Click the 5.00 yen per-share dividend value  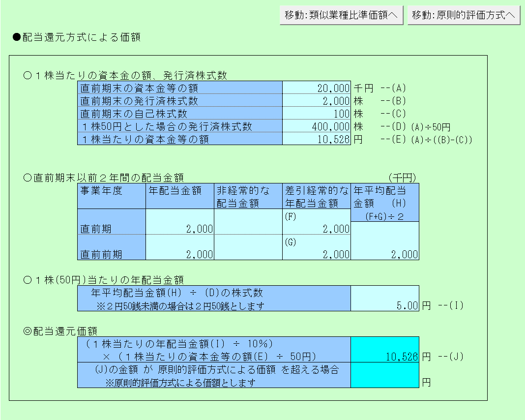385,299
